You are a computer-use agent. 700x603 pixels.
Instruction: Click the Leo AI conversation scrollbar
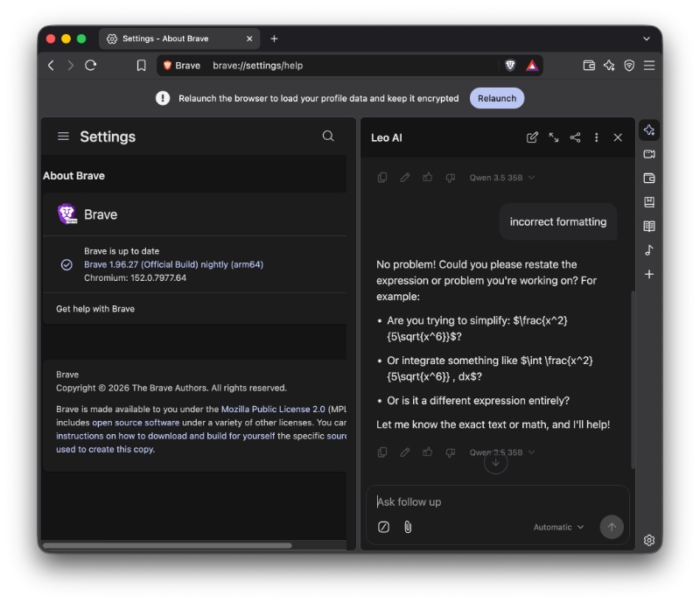(633, 380)
